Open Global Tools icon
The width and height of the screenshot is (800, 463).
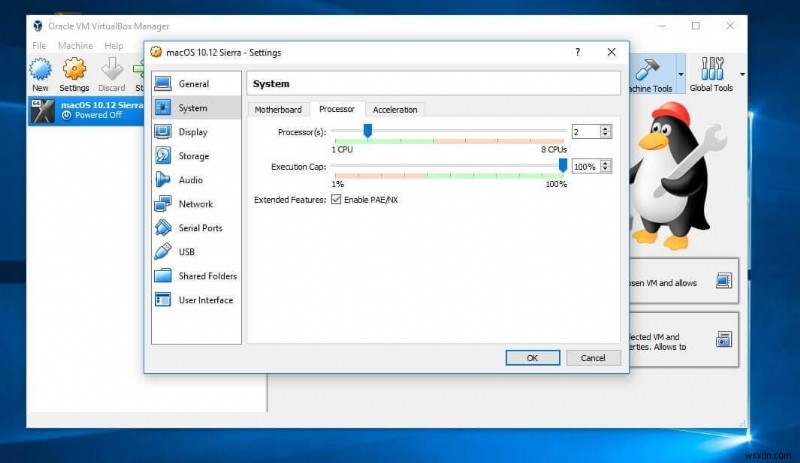[712, 68]
